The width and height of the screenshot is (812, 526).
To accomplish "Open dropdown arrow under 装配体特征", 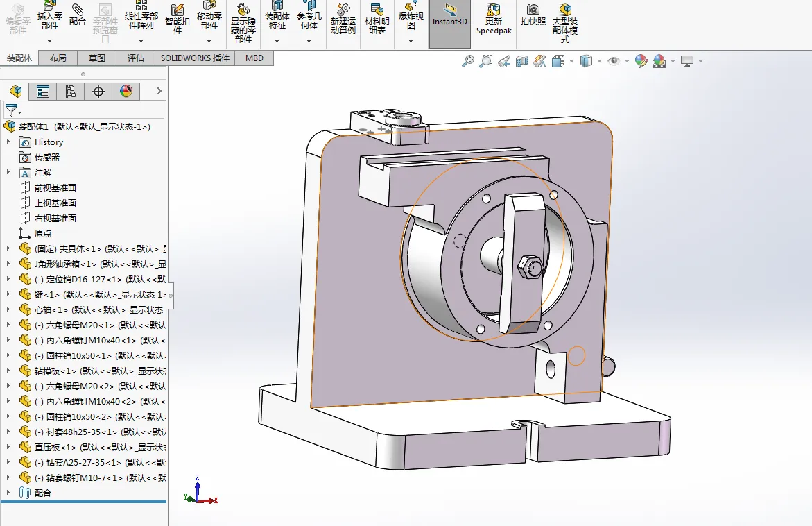I will click(x=277, y=41).
